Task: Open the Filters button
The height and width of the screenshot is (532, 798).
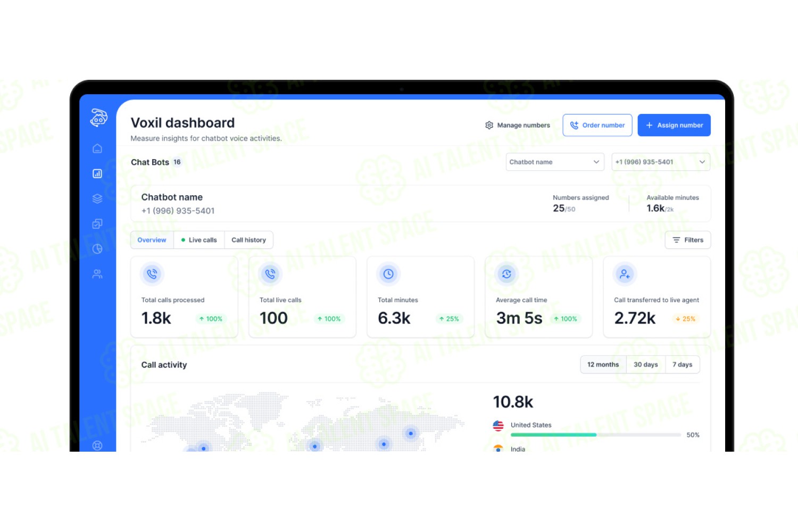Action: point(688,240)
